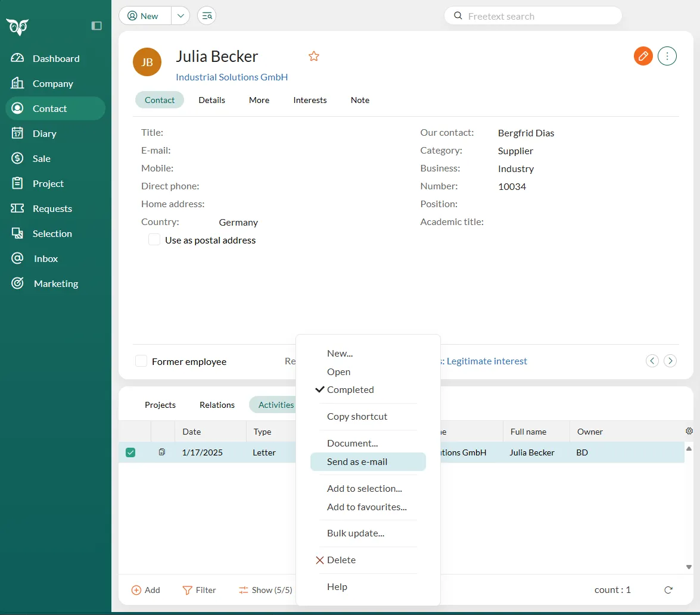Enable Use as postal address checkbox
Viewport: 700px width, 615px height.
point(154,240)
